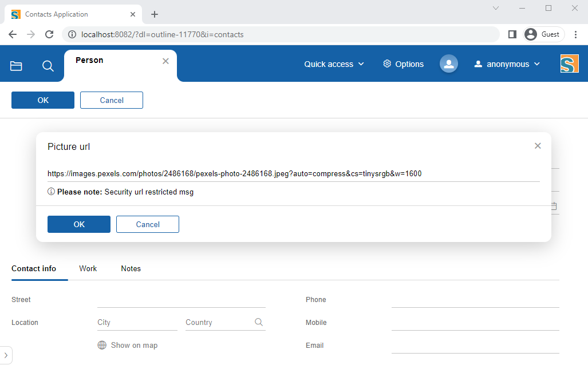Viewport: 588px width, 373px height.
Task: Click the search magnifier in header
Action: coord(48,66)
